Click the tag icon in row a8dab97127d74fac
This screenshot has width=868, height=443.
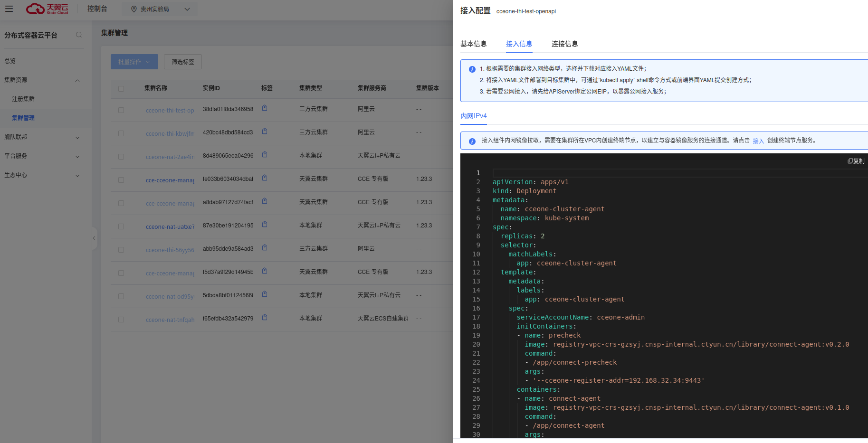(x=265, y=201)
